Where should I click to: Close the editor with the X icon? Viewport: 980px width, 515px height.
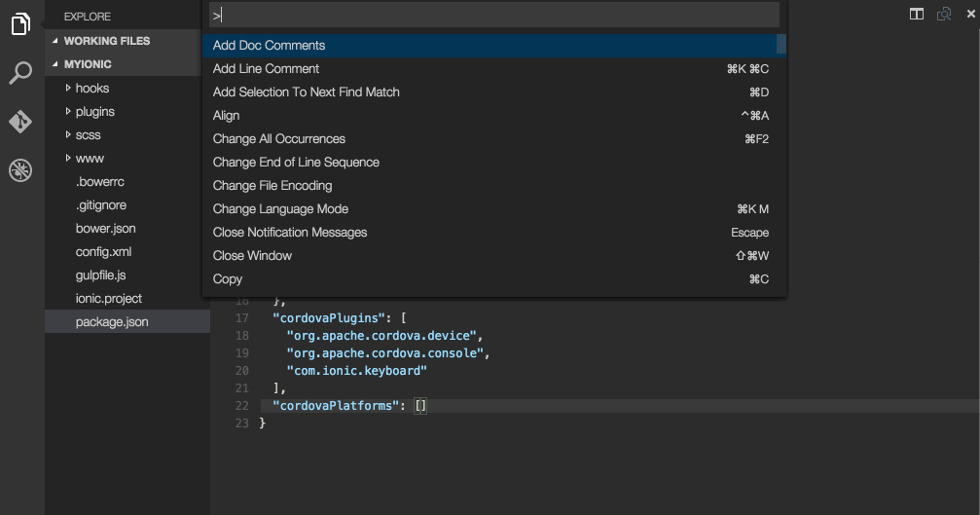pyautogui.click(x=970, y=14)
